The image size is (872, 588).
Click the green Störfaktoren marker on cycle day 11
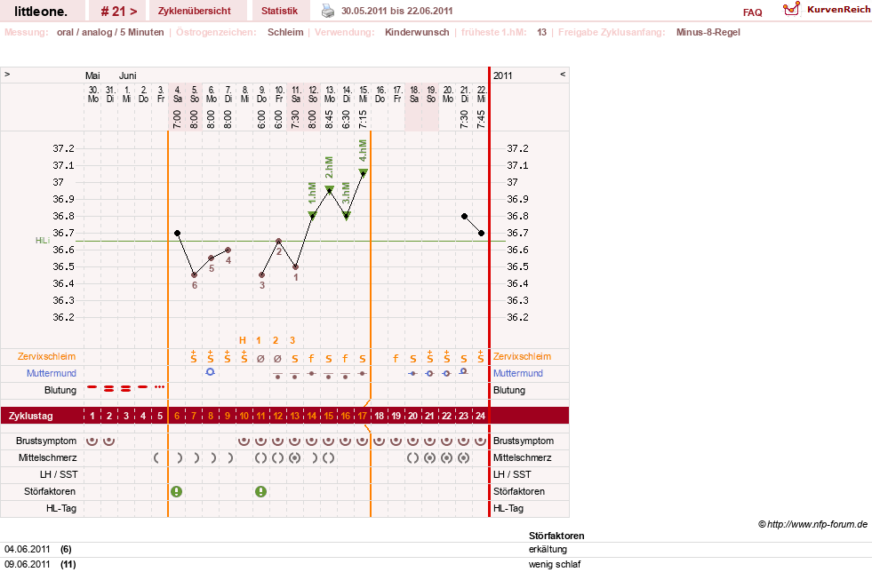[260, 491]
